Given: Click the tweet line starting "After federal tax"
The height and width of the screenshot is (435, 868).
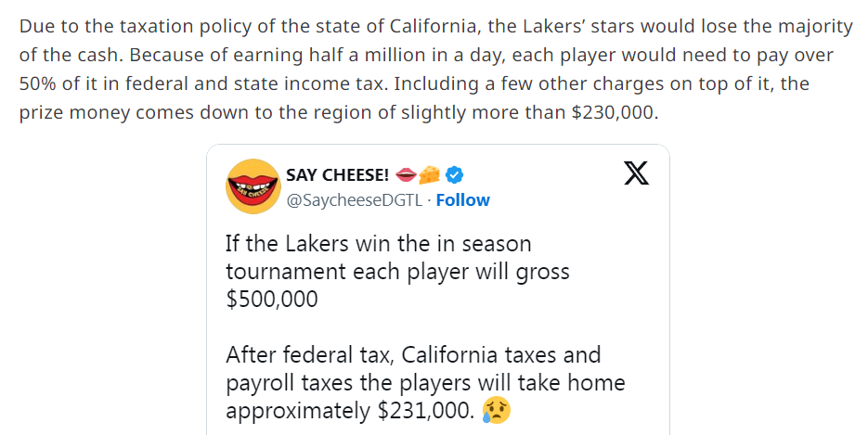Looking at the screenshot, I should 412,354.
